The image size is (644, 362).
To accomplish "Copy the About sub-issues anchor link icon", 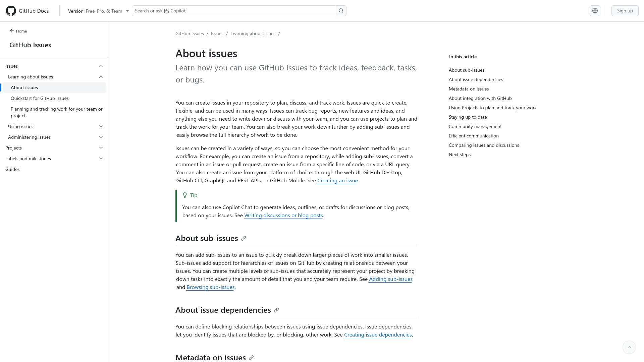I will [x=243, y=238].
